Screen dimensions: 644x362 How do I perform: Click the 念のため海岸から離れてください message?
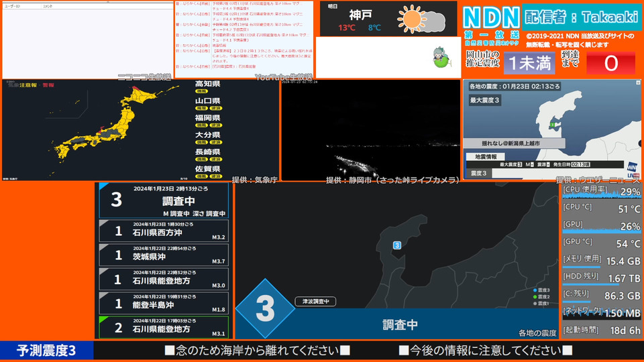click(257, 351)
